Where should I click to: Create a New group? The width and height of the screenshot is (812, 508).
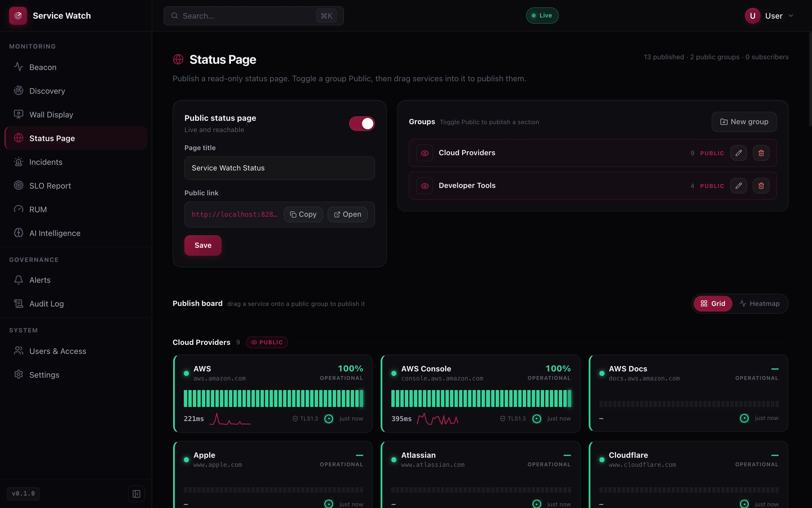(744, 122)
